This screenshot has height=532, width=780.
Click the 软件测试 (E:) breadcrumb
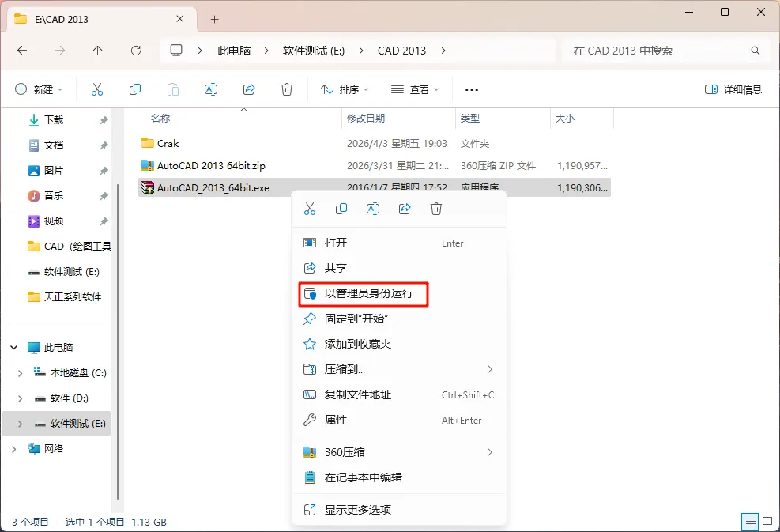pyautogui.click(x=314, y=51)
